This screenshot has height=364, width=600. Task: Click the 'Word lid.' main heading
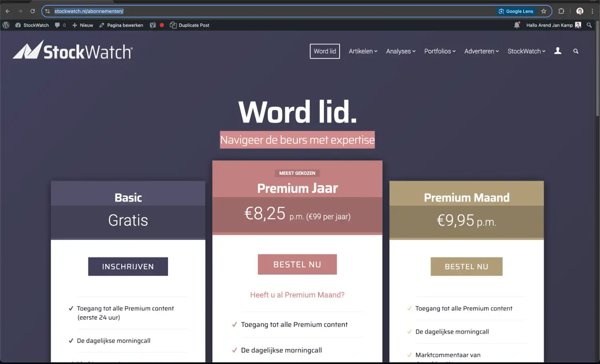pyautogui.click(x=297, y=112)
